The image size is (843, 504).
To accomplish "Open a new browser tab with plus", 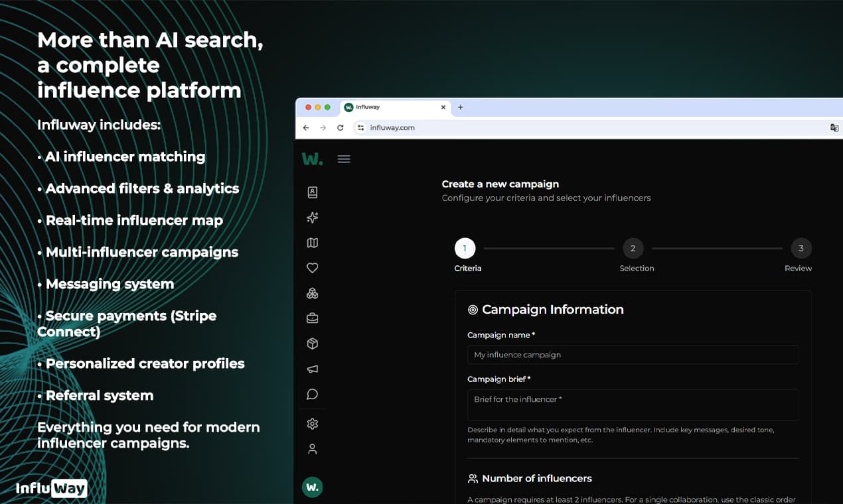I will coord(461,107).
